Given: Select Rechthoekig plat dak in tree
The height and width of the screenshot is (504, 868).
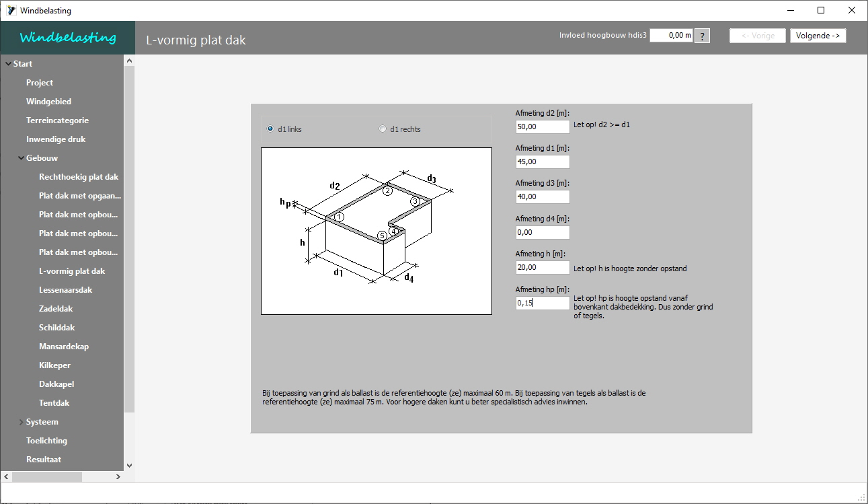Looking at the screenshot, I should click(x=79, y=177).
